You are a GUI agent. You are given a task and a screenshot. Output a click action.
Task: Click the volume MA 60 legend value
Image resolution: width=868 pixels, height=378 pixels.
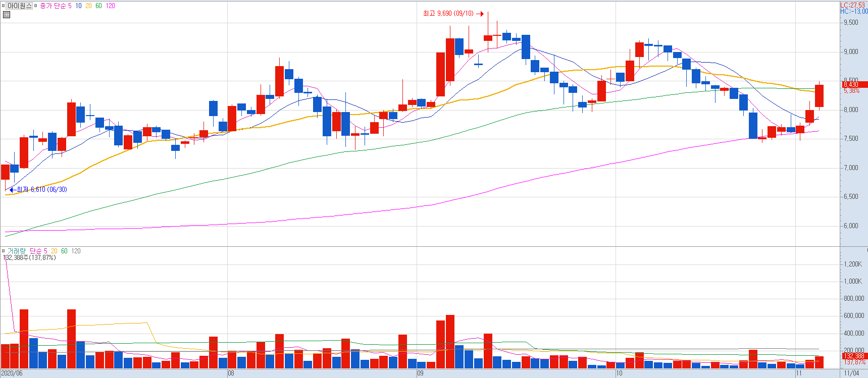click(x=64, y=251)
